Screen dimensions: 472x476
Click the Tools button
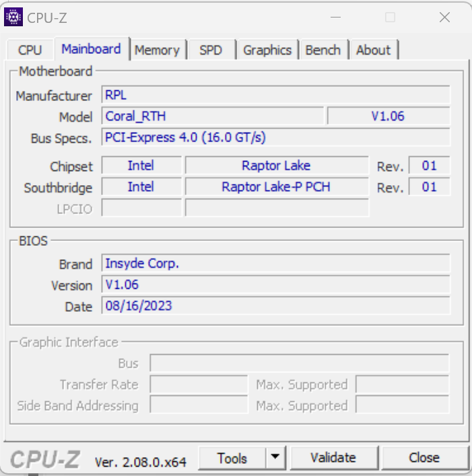point(232,458)
